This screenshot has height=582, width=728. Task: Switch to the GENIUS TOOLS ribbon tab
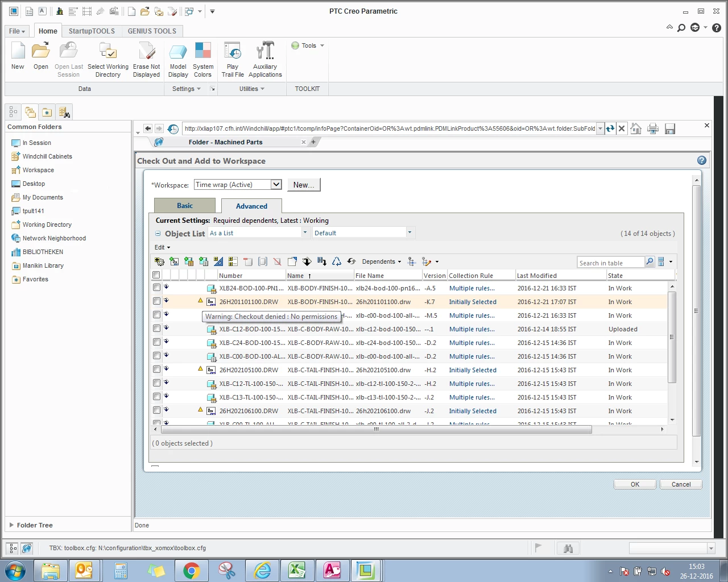click(152, 31)
